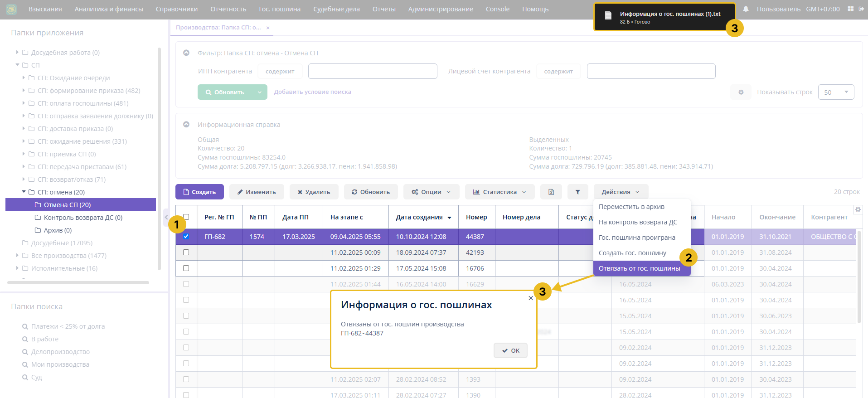Click the horizontal scrollbar under the folder tree
This screenshot has height=398, width=868.
pyautogui.click(x=78, y=282)
